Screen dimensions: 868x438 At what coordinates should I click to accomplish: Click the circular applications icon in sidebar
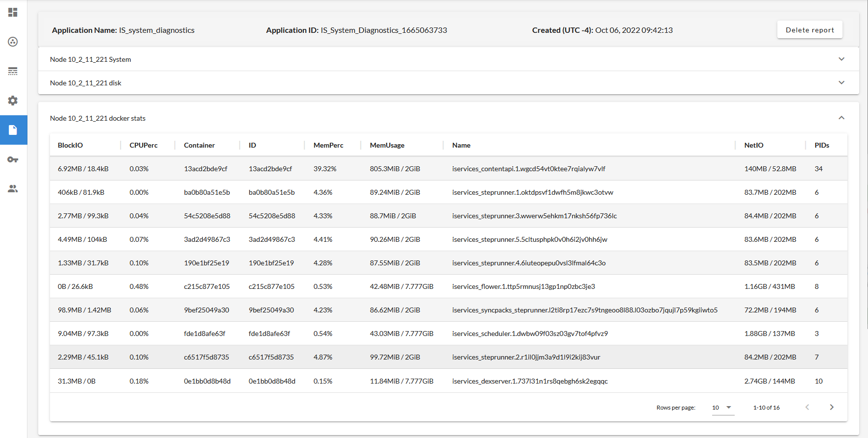point(13,42)
